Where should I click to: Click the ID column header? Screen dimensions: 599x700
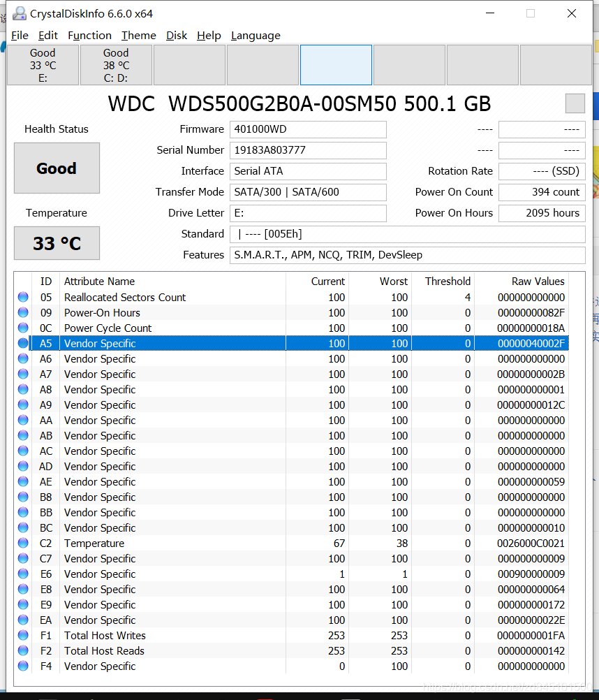click(x=45, y=282)
